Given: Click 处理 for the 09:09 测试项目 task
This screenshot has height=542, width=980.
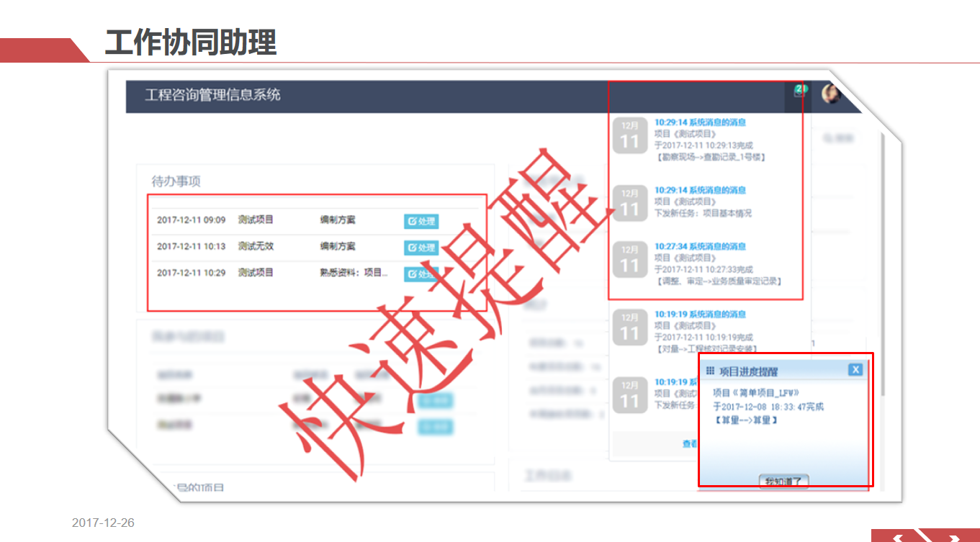Looking at the screenshot, I should (421, 221).
